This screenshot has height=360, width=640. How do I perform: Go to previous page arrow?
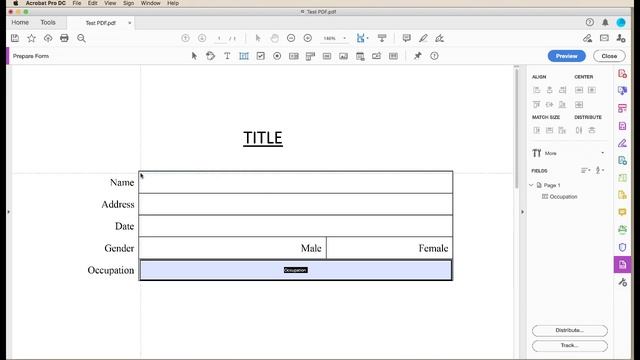185,38
